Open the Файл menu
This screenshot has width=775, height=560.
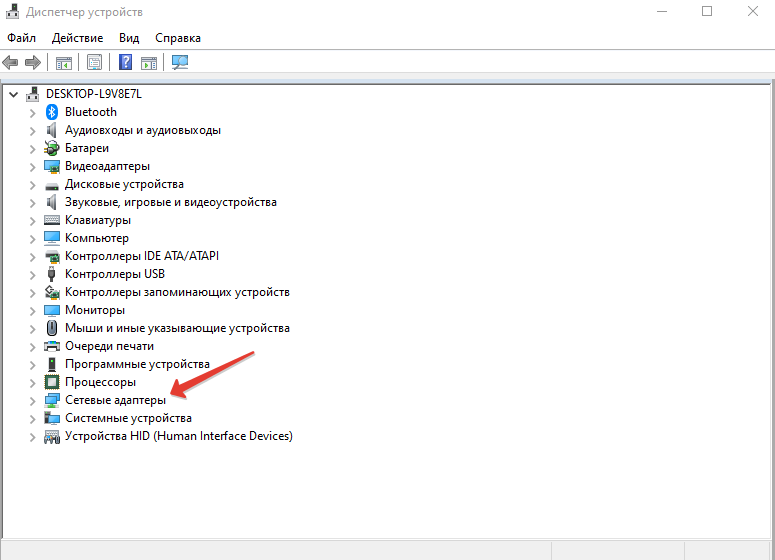click(21, 38)
